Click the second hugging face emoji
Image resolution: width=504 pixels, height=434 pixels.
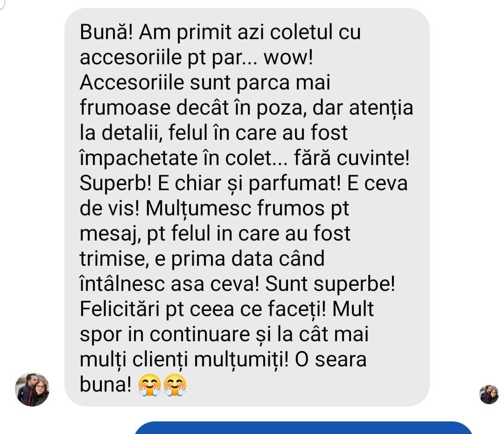point(175,385)
